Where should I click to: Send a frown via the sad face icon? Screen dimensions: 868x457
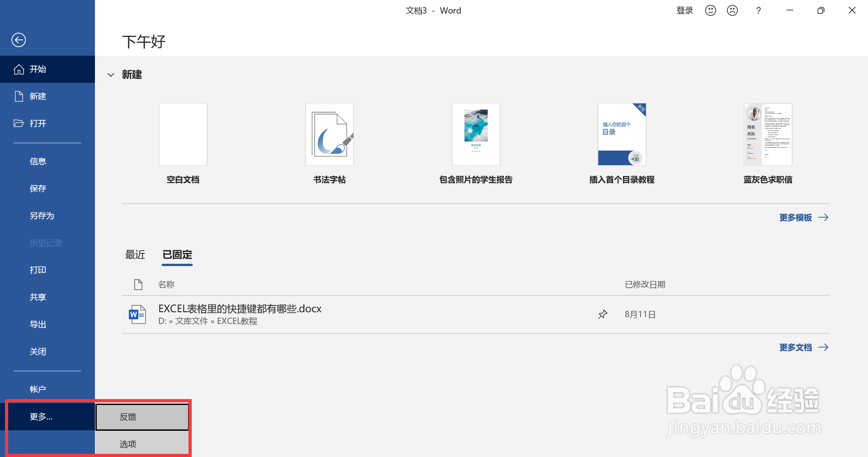point(732,10)
